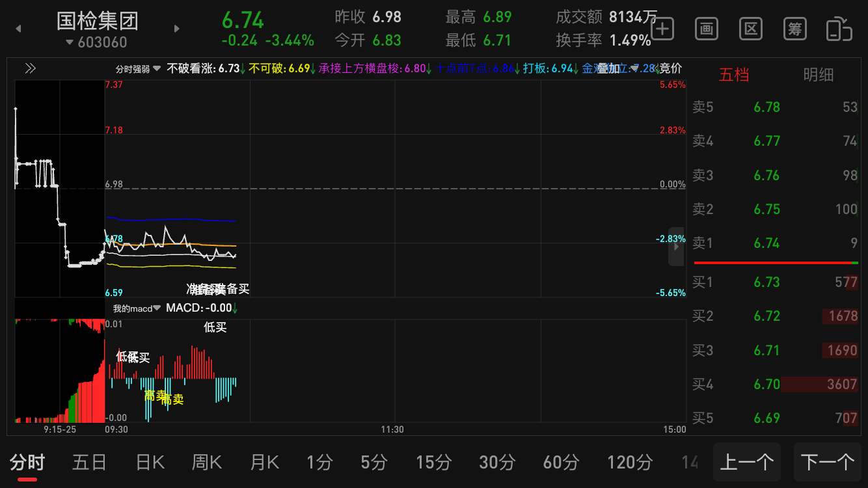This screenshot has height=488, width=868.
Task: Go to next stock with right arrow
Action: click(176, 29)
